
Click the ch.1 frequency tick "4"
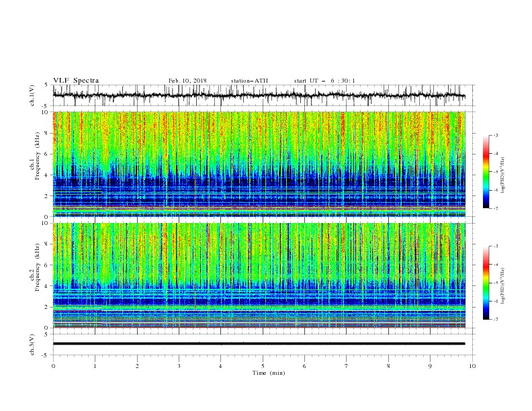click(x=46, y=175)
